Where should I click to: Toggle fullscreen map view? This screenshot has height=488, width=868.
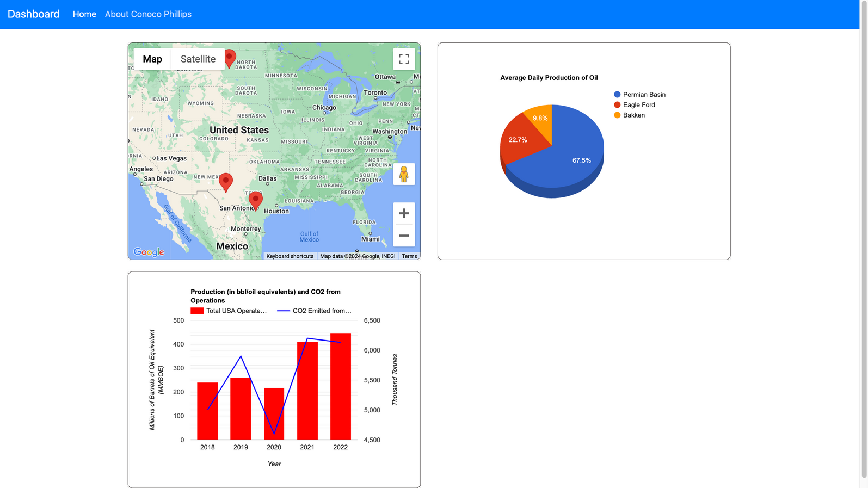point(404,59)
